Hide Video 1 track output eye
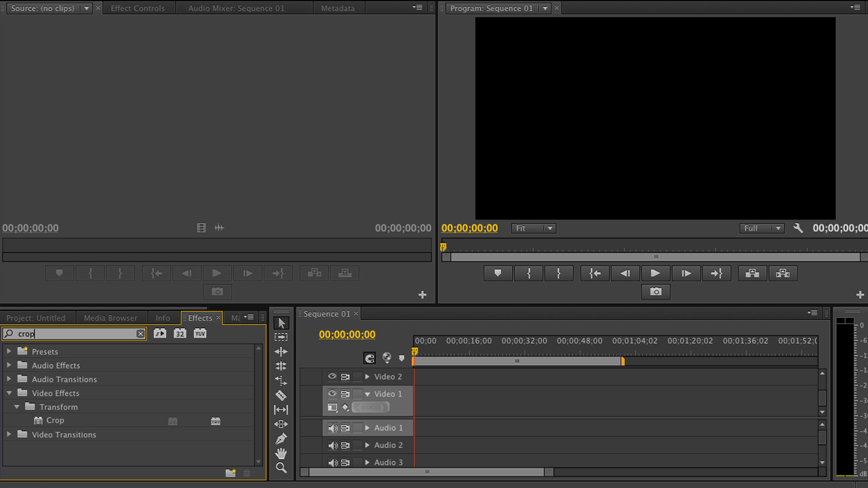Viewport: 868px width, 488px height. pyautogui.click(x=332, y=394)
